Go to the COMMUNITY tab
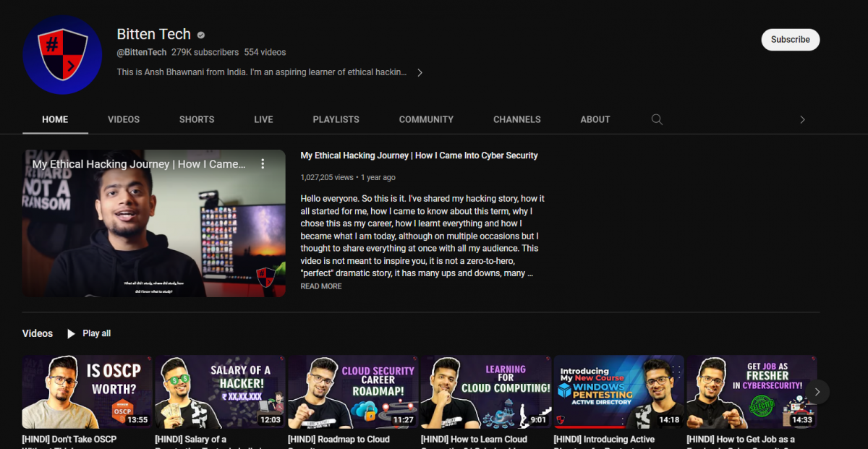 (426, 119)
